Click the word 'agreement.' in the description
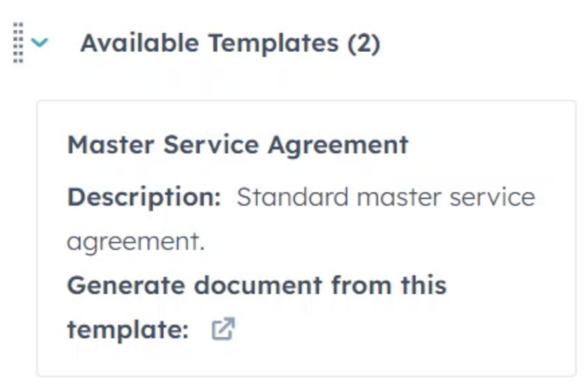The image size is (588, 388). click(x=136, y=242)
